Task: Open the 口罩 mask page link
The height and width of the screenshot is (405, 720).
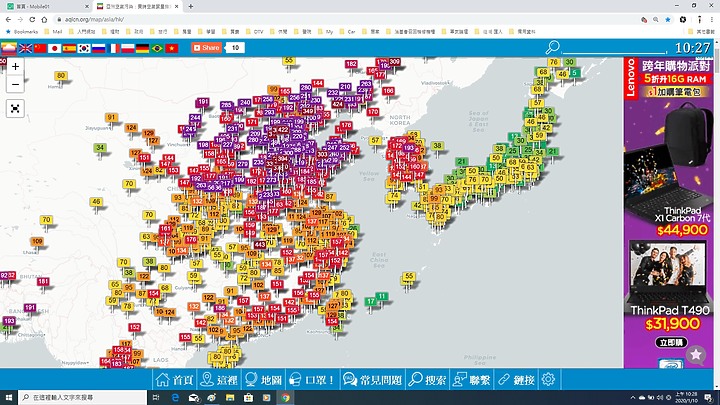Action: coord(313,380)
